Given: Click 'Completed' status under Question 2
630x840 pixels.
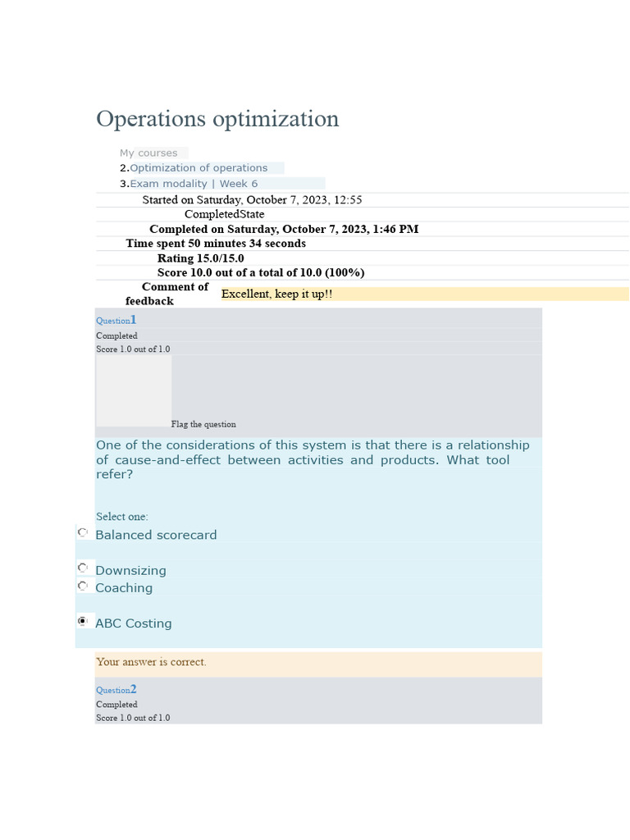Looking at the screenshot, I should [116, 705].
